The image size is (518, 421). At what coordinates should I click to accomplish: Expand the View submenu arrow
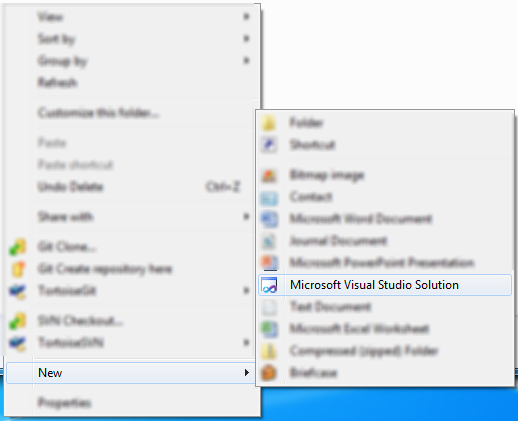pos(246,17)
